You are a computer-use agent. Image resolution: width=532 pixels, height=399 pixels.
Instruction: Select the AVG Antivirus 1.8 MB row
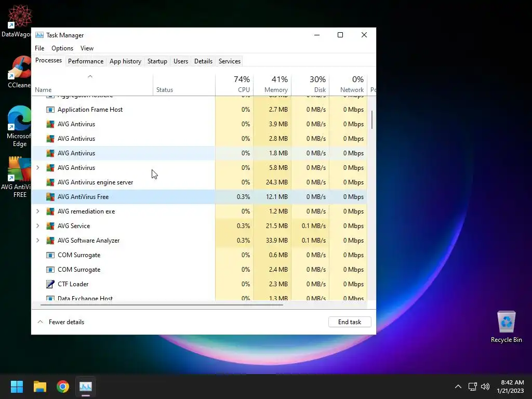pyautogui.click(x=199, y=153)
